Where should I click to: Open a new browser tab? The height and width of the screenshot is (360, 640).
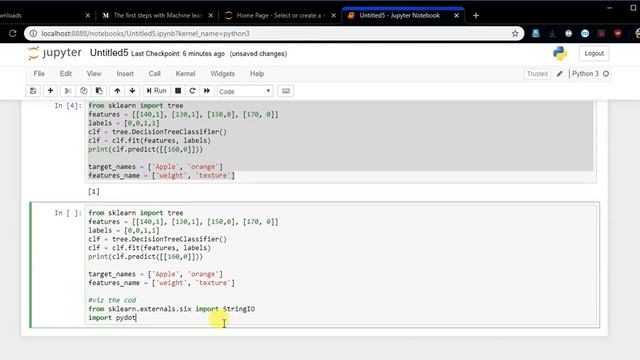pyautogui.click(x=476, y=16)
